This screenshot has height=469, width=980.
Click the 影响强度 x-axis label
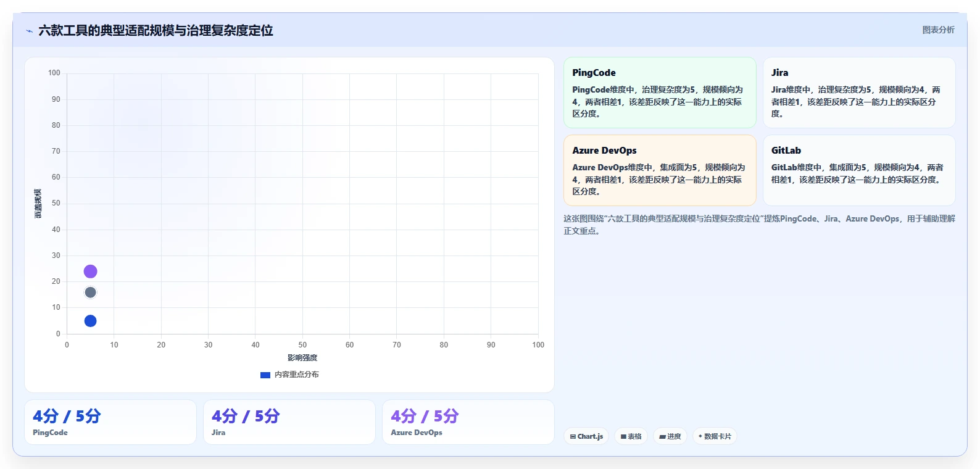tap(302, 358)
